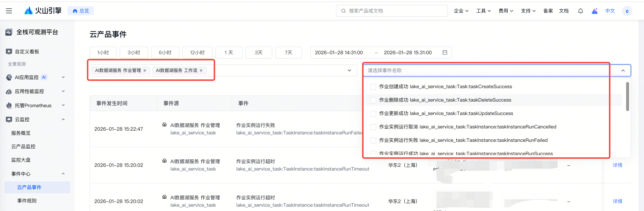Check 作业删除成功 taskDeleteSuccess option

point(373,100)
